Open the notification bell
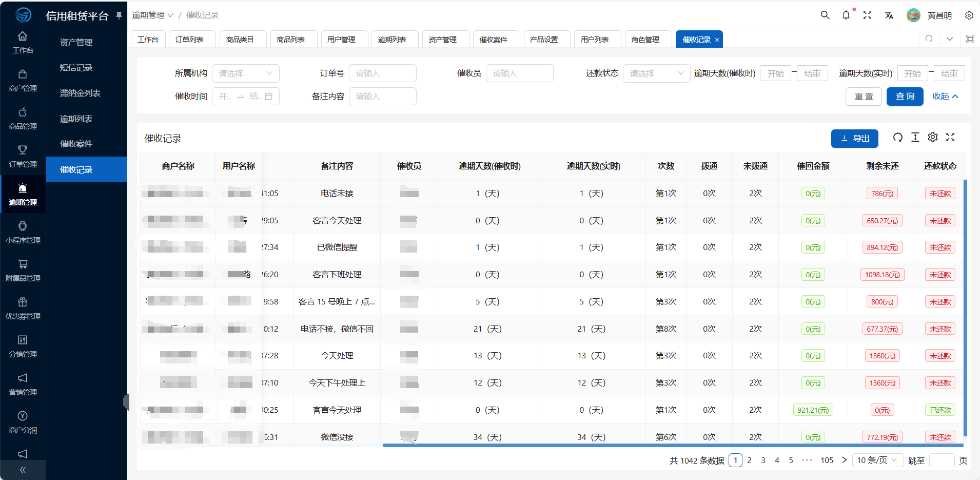980x480 pixels. [x=846, y=15]
